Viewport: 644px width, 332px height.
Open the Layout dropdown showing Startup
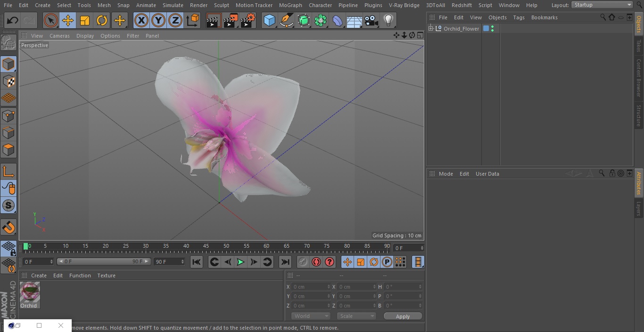tap(602, 5)
